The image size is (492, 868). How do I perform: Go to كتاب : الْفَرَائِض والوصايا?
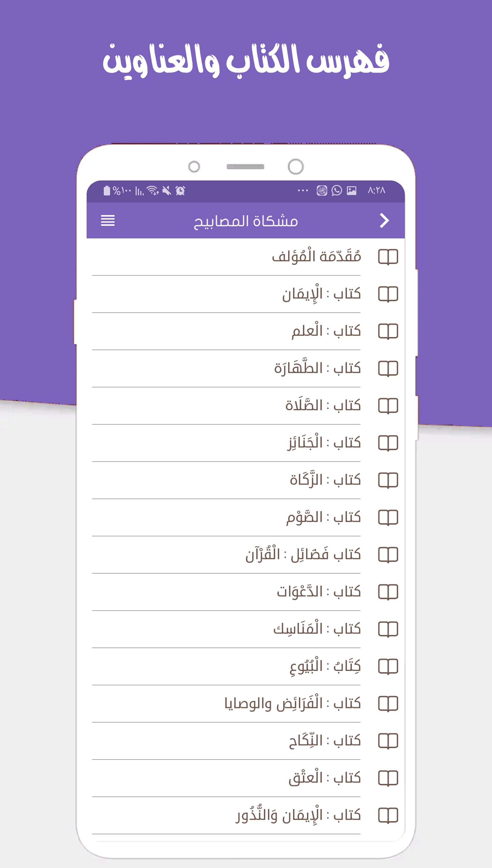293,704
